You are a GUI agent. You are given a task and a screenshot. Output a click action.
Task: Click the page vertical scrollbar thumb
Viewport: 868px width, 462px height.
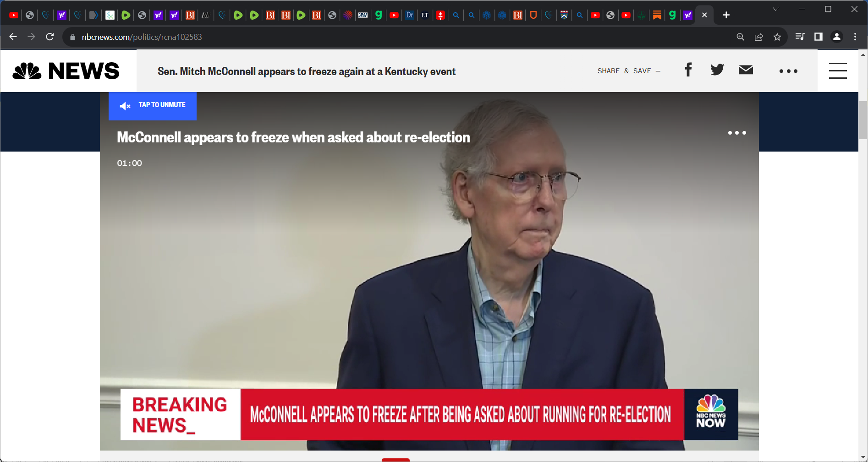[863, 120]
